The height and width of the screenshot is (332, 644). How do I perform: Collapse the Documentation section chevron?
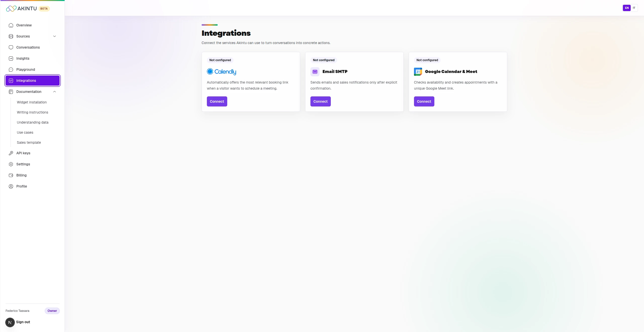(x=55, y=92)
